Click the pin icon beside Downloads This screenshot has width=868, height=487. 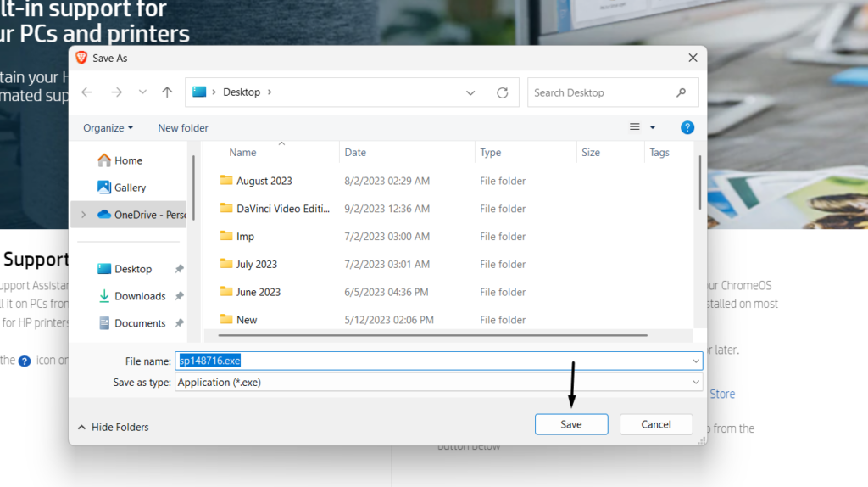point(180,296)
